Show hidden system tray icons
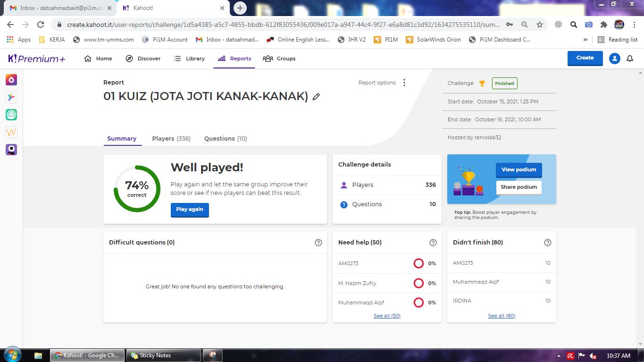Viewport: 644px width, 362px height. click(x=559, y=356)
